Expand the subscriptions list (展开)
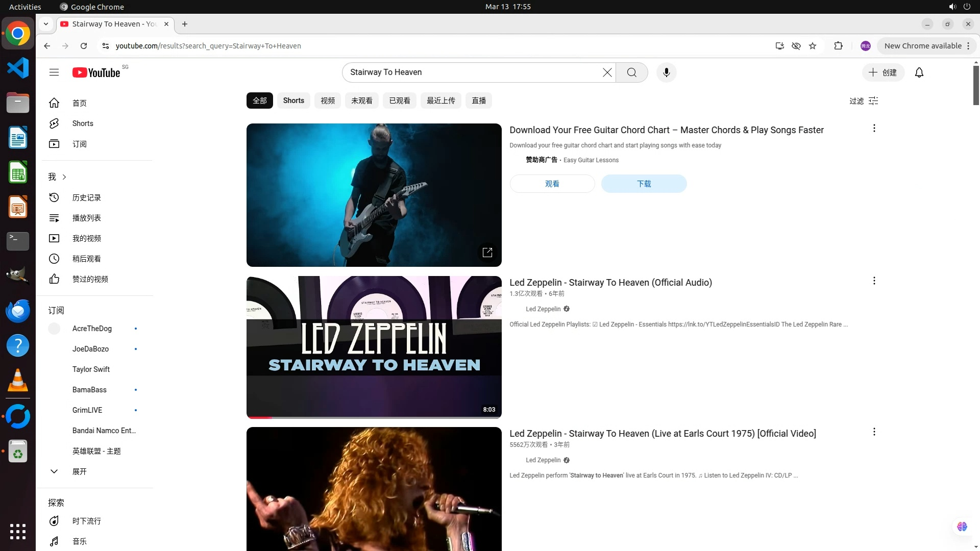Screen dimensions: 980x551 (79, 471)
